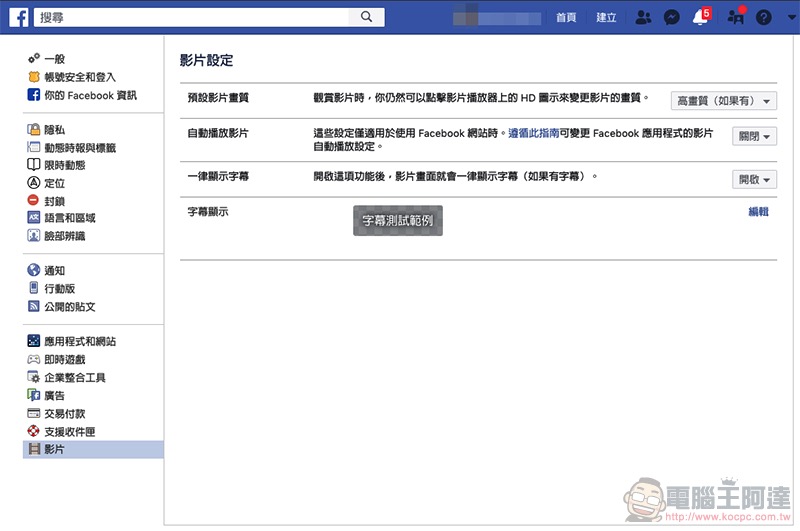Screen dimensions: 800x531
Task: Open 即時遊戲 sidebar text
Action: tap(65, 360)
